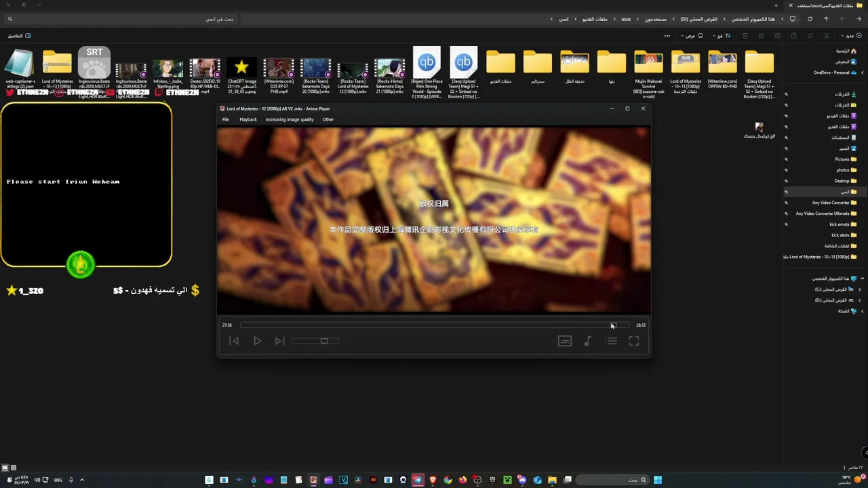This screenshot has height=488, width=868.
Task: Open the Other menu in Anime Player
Action: 328,119
